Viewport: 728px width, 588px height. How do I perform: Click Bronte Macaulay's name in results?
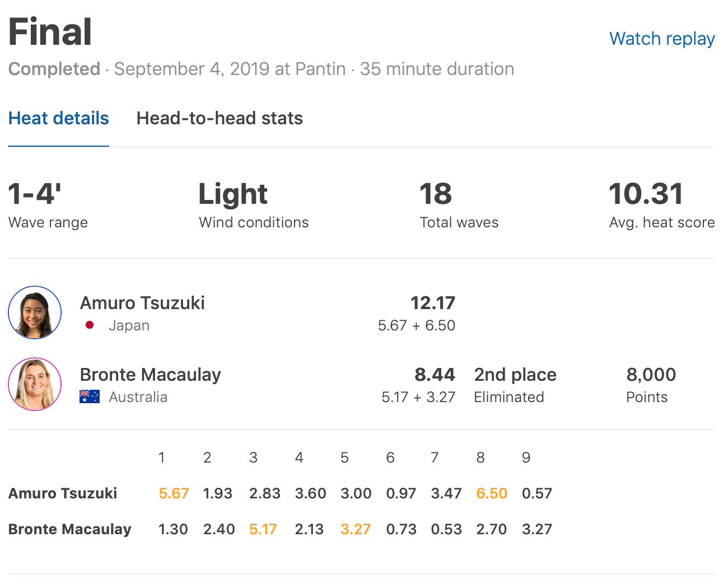tap(150, 375)
